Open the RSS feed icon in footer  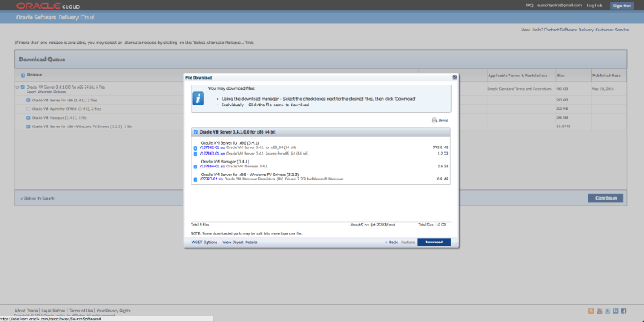pos(590,311)
